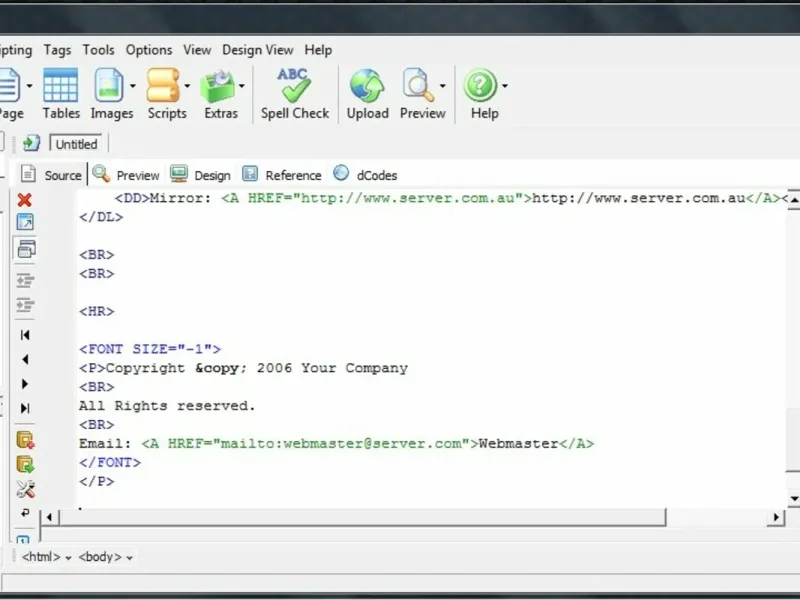Screen dimensions: 800x600
Task: Switch to the Design tab
Action: 201,175
